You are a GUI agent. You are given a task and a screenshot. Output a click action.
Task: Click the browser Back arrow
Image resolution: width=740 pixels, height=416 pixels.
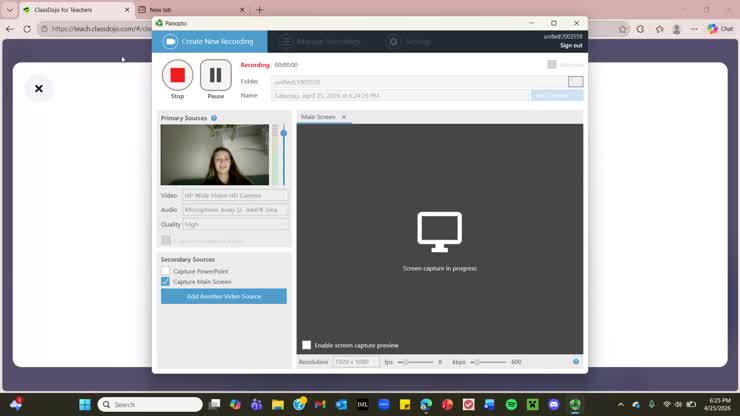pyautogui.click(x=9, y=29)
